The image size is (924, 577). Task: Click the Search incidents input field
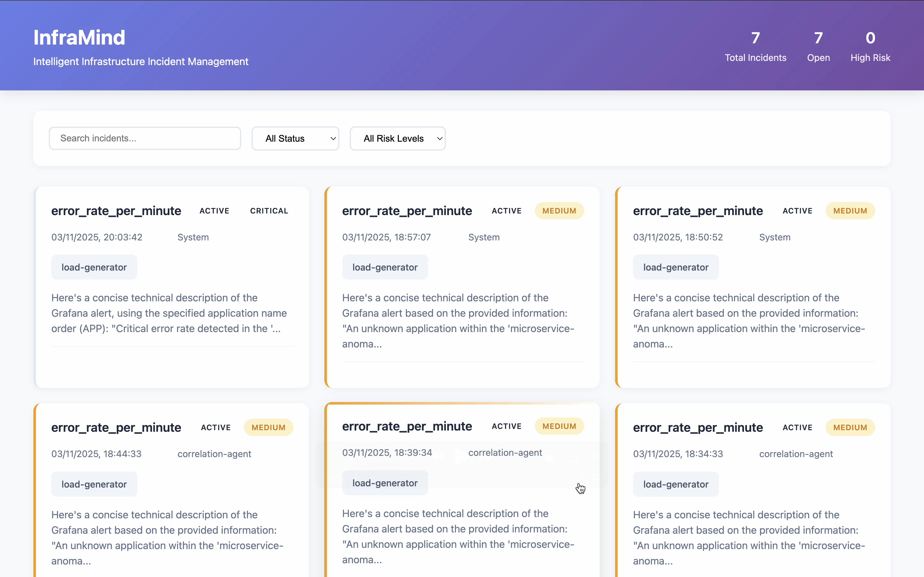145,138
